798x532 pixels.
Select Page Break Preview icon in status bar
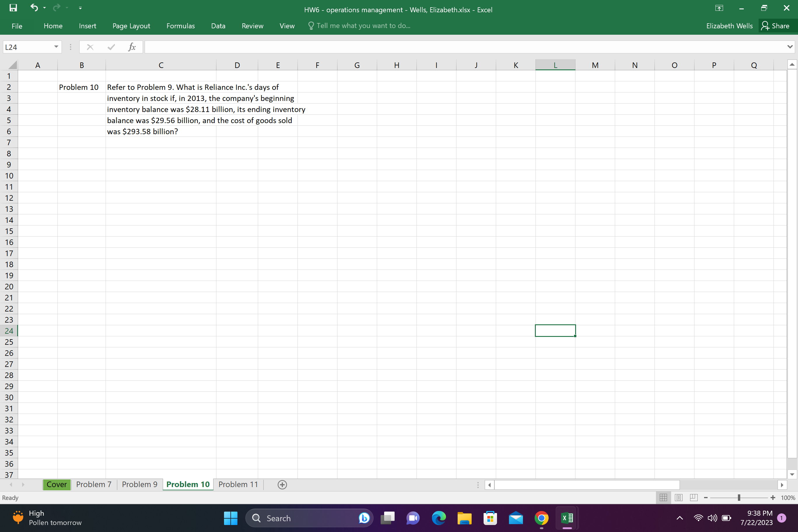click(x=694, y=497)
